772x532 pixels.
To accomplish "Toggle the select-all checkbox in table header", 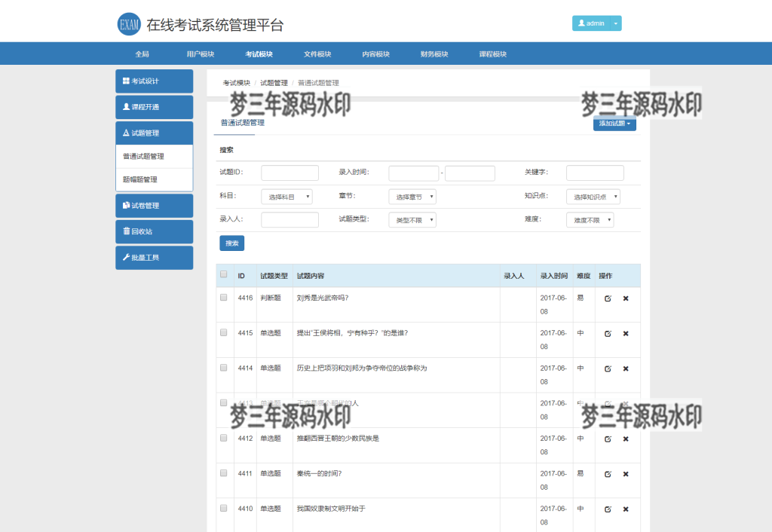I will 223,274.
